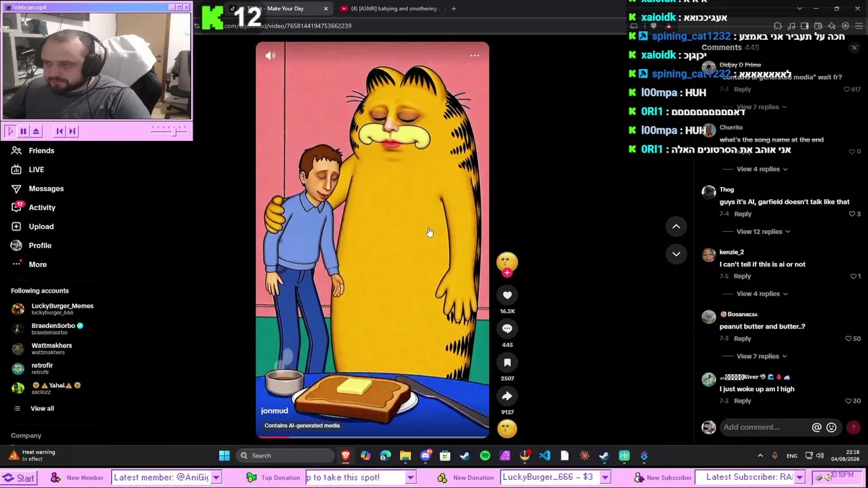868x488 pixels.
Task: Post the comment with the send button
Action: 854,428
